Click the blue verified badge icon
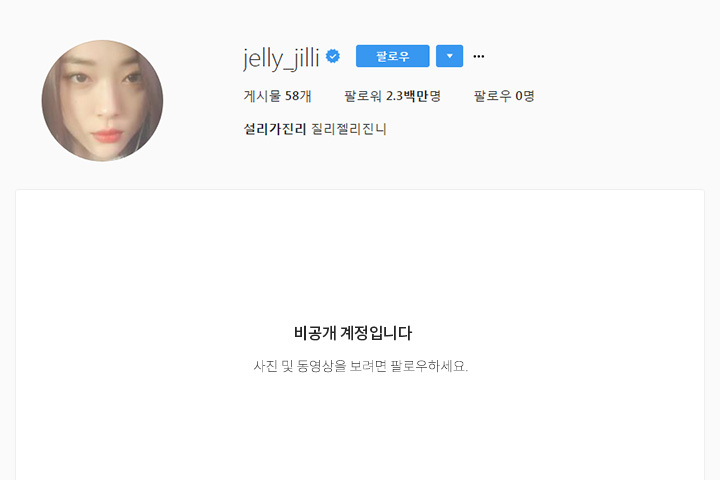Image resolution: width=720 pixels, height=480 pixels. [333, 56]
